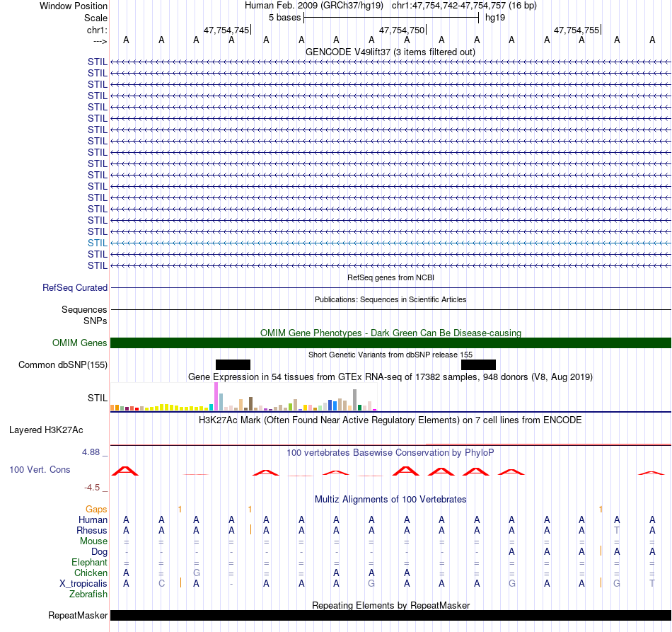Click the dark green OMIM Genes bar
This screenshot has width=672, height=632.
(390, 343)
